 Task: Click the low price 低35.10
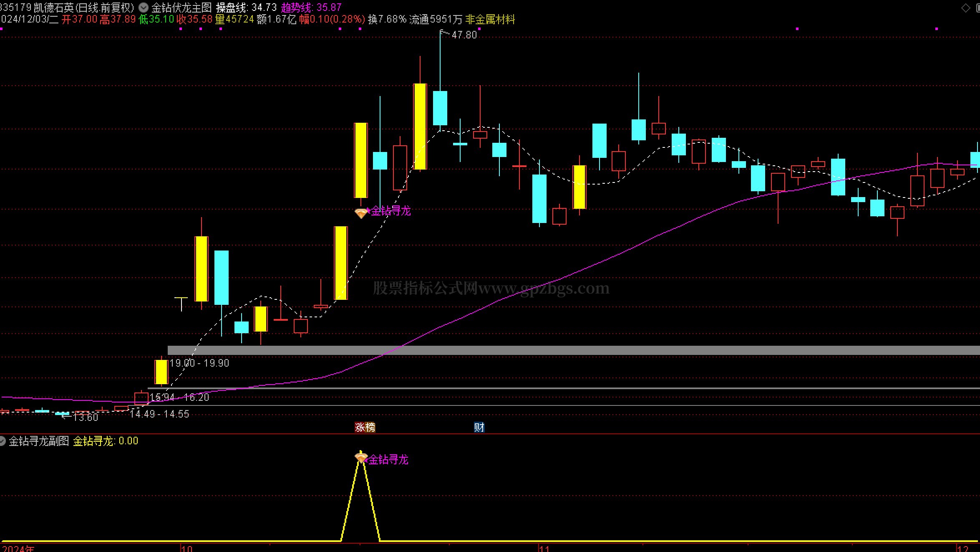click(x=156, y=19)
